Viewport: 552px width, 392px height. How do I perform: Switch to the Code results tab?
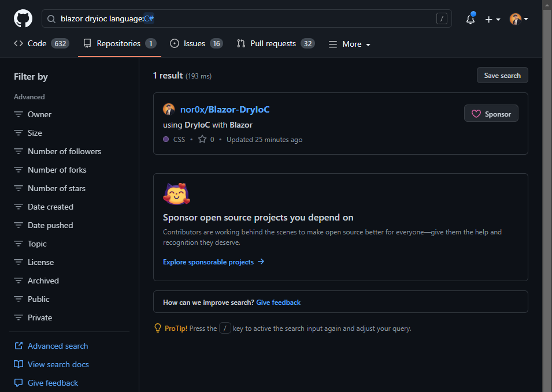[40, 44]
